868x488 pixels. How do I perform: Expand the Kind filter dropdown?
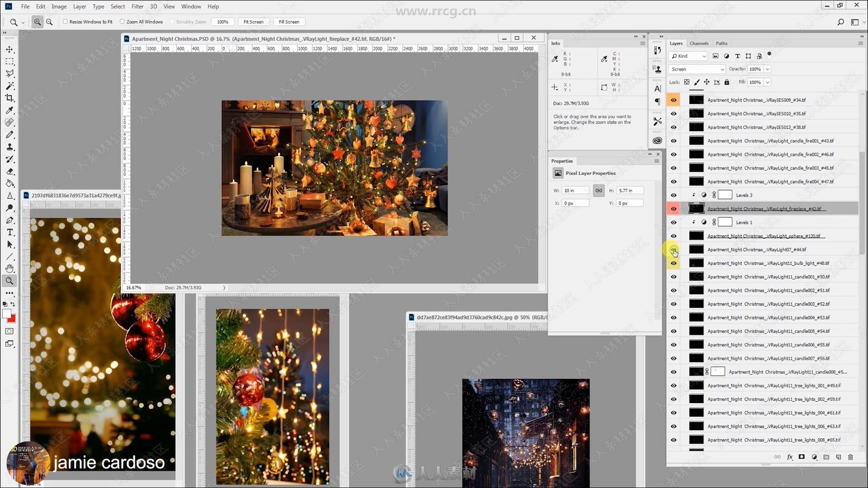(703, 56)
